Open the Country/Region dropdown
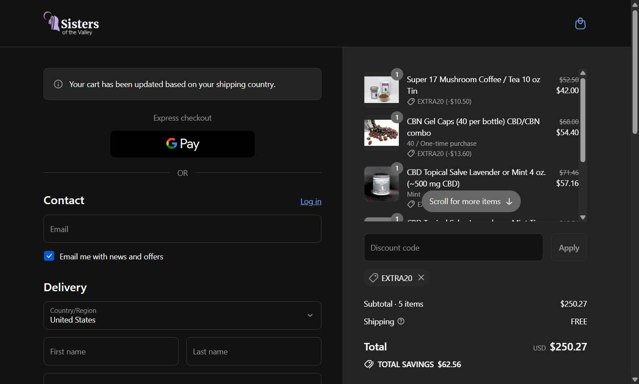Viewport: 639px width, 384px height. (x=182, y=316)
